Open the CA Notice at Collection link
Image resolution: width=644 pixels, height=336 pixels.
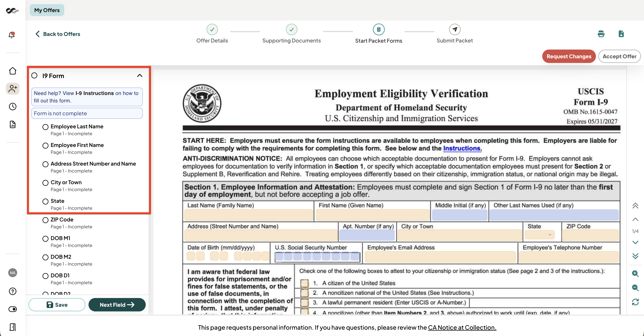click(462, 327)
